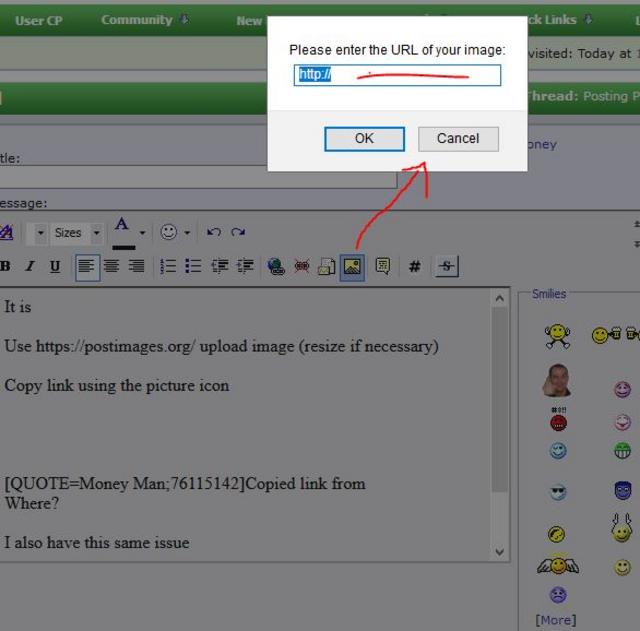This screenshot has width=640, height=631.
Task: Toggle bold text formatting
Action: [5, 266]
